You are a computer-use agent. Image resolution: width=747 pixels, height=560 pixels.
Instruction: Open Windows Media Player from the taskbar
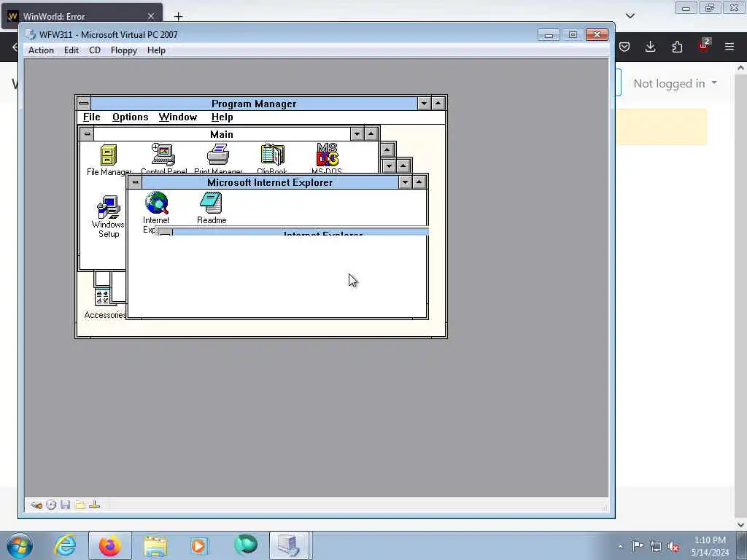198,545
